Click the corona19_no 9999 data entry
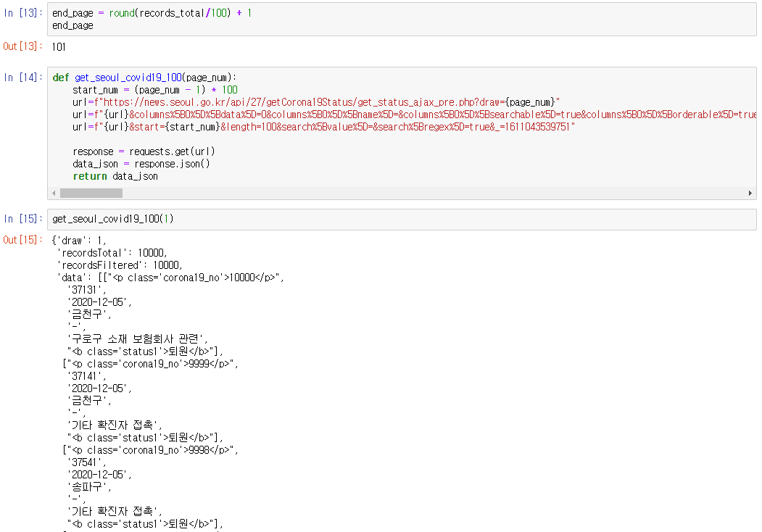The width and height of the screenshot is (762, 532). [151, 364]
